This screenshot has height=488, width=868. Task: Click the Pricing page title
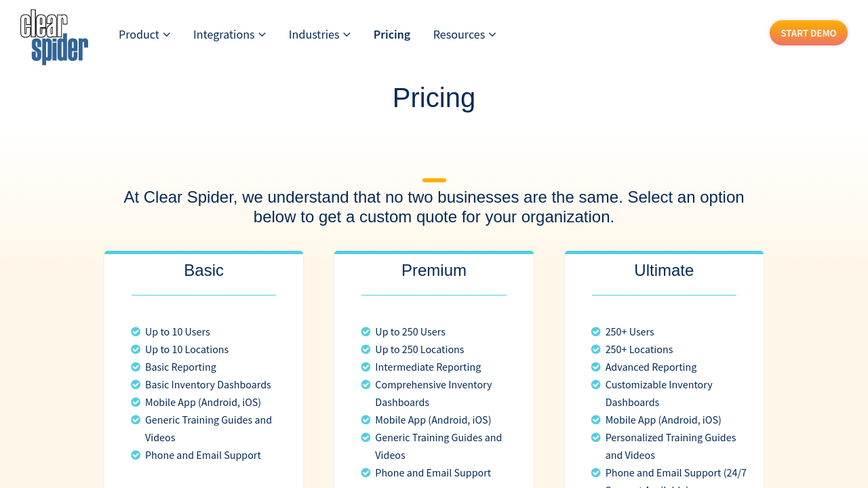[x=434, y=98]
